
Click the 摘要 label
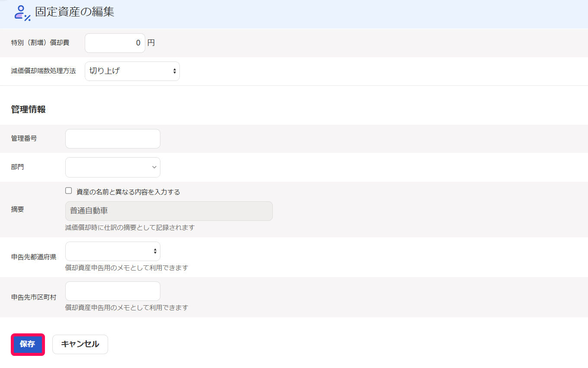coord(18,210)
